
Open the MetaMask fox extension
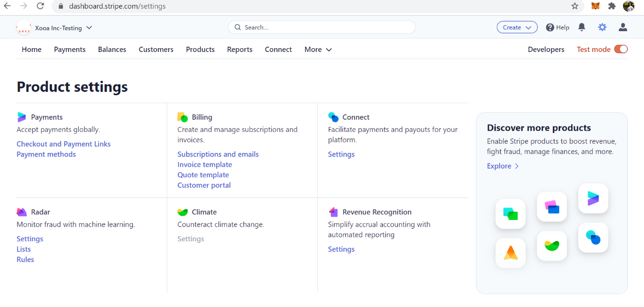coord(595,6)
